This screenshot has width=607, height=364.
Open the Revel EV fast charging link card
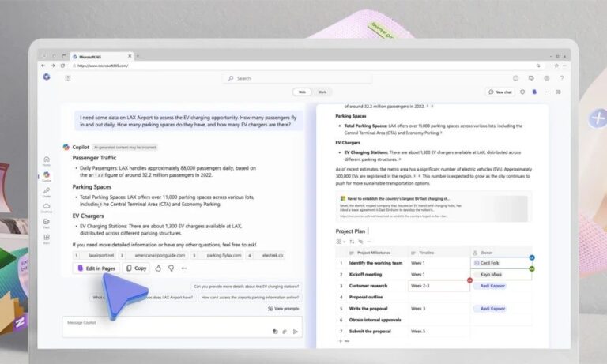click(433, 208)
